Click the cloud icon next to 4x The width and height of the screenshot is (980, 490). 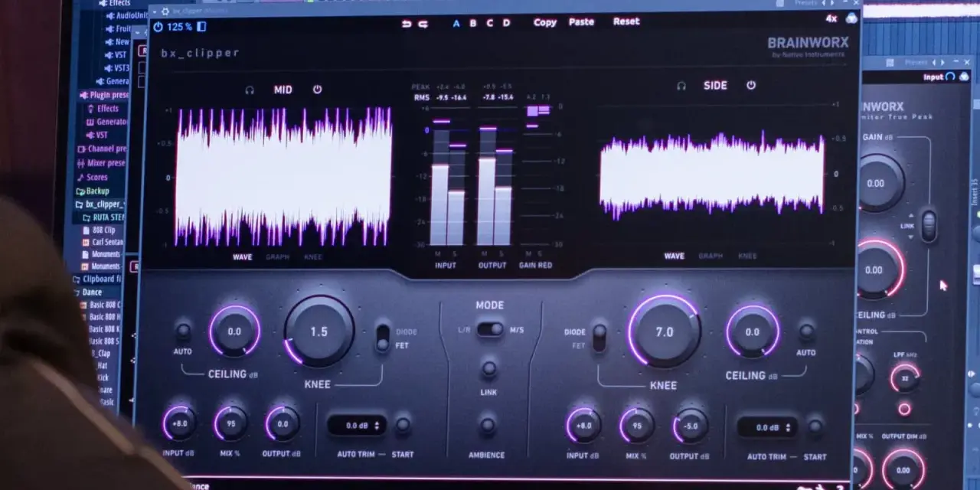[x=851, y=19]
